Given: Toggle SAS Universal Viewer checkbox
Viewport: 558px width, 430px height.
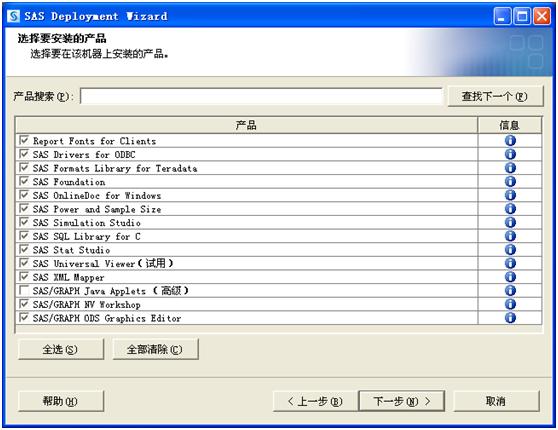Looking at the screenshot, I should tap(24, 263).
